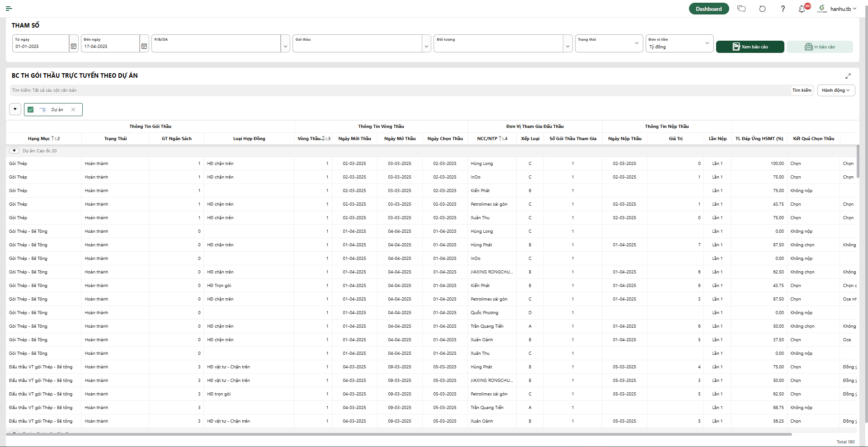Toggle the Dự án grouping checkbox
Image resolution: width=868 pixels, height=447 pixels.
click(31, 110)
